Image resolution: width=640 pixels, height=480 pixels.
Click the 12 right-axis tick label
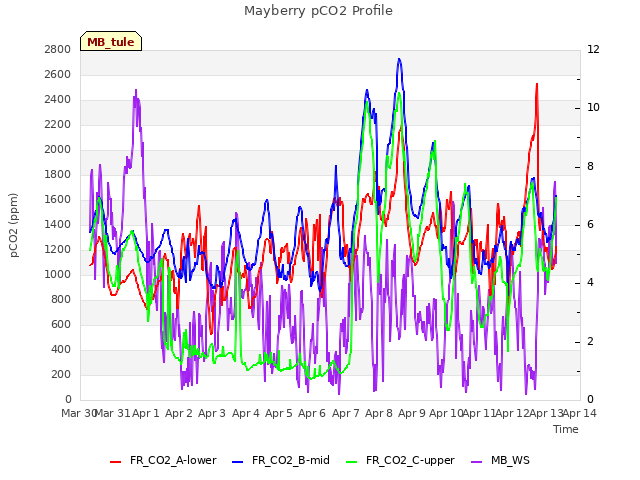click(x=593, y=49)
